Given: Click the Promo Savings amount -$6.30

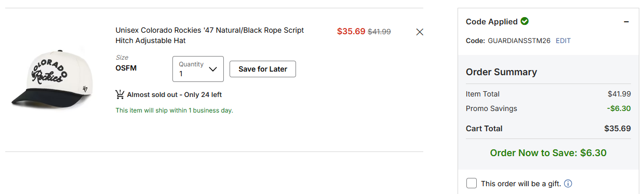Looking at the screenshot, I should click(619, 108).
